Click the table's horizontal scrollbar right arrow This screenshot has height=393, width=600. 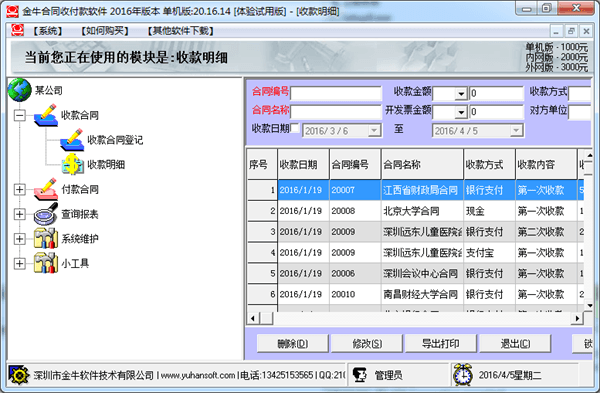click(577, 318)
